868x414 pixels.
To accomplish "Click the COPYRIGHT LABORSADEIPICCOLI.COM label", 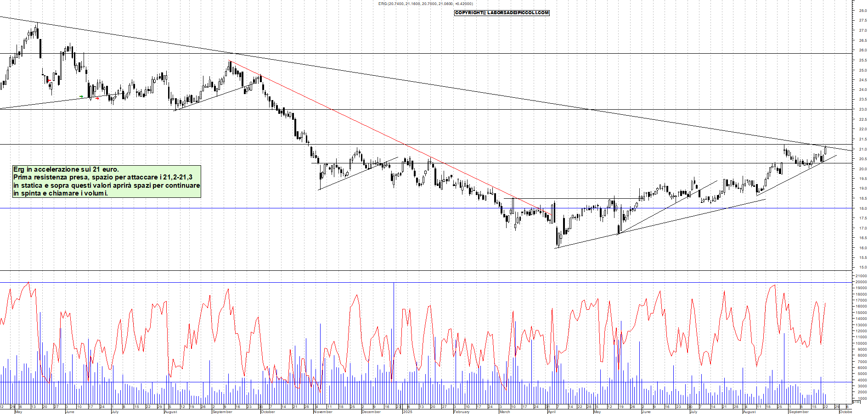I will (x=502, y=13).
